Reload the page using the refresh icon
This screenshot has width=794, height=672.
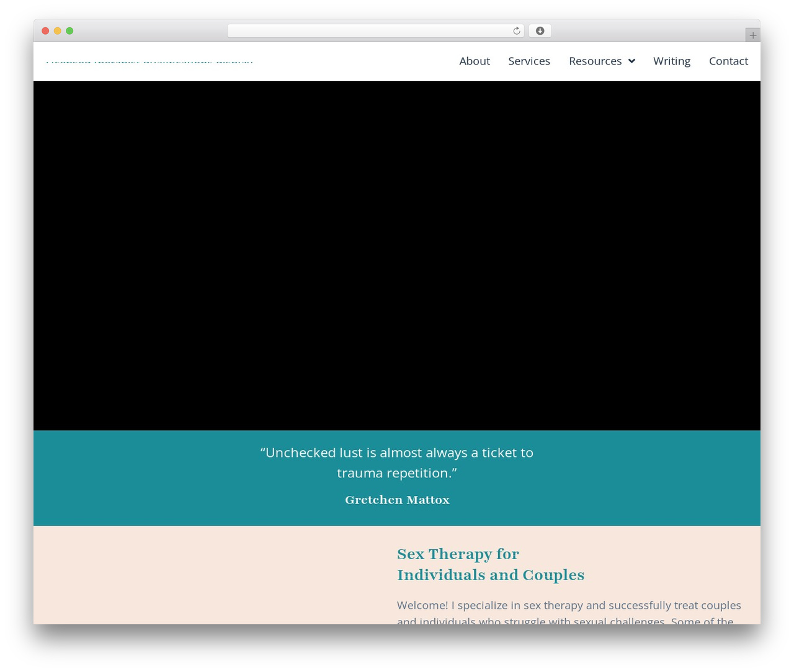click(516, 31)
